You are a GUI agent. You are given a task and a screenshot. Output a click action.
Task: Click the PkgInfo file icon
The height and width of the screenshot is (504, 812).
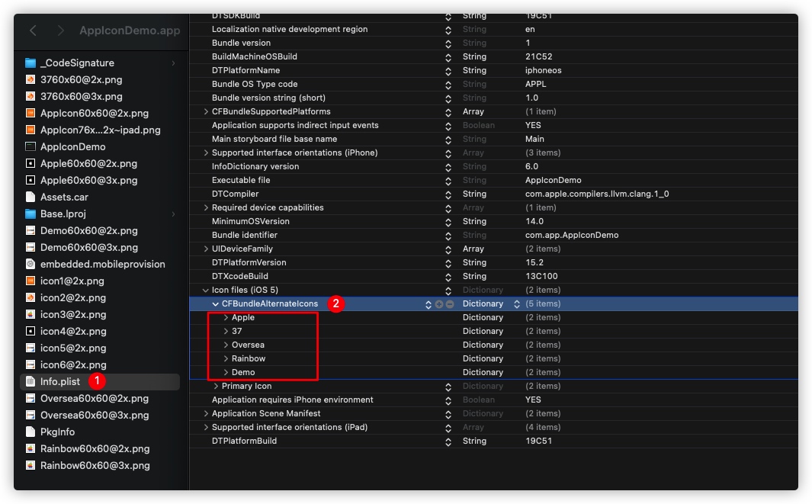(x=30, y=432)
